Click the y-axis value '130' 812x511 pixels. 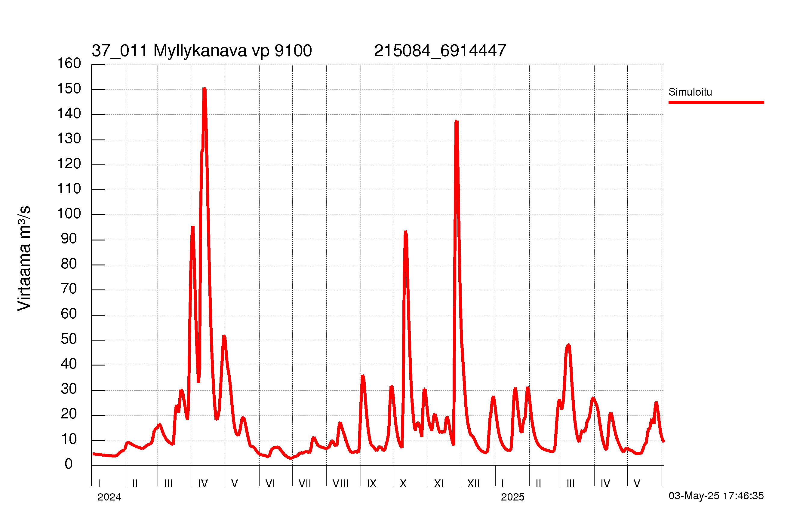coord(69,139)
